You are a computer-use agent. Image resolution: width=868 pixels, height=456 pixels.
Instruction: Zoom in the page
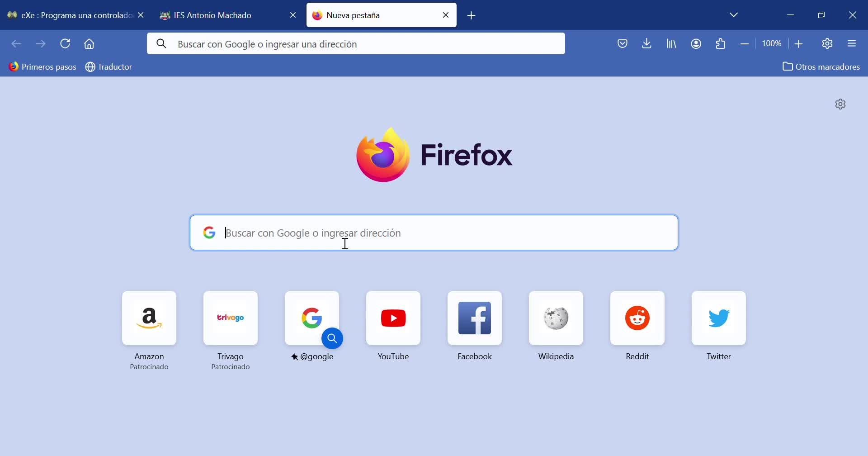tap(799, 44)
